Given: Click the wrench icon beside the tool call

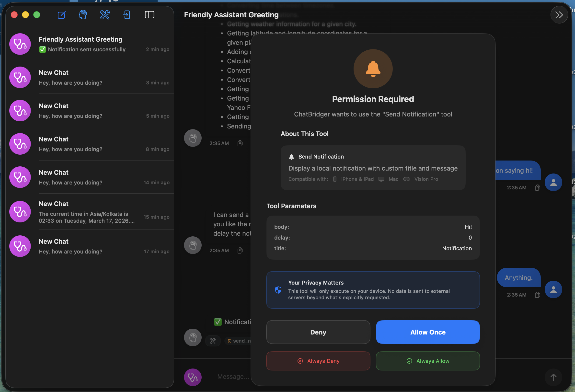Looking at the screenshot, I should [x=213, y=341].
